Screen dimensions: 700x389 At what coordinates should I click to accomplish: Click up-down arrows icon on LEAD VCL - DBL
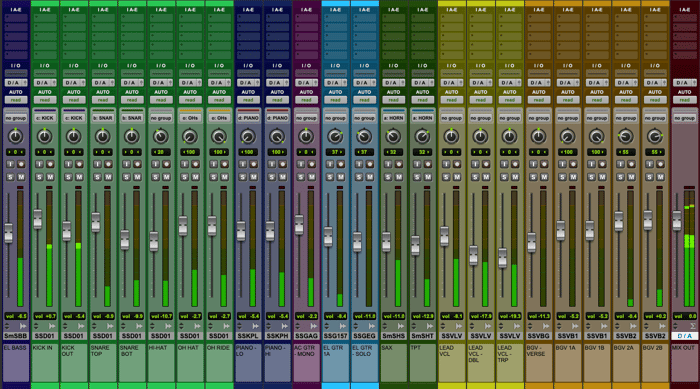pos(472,326)
